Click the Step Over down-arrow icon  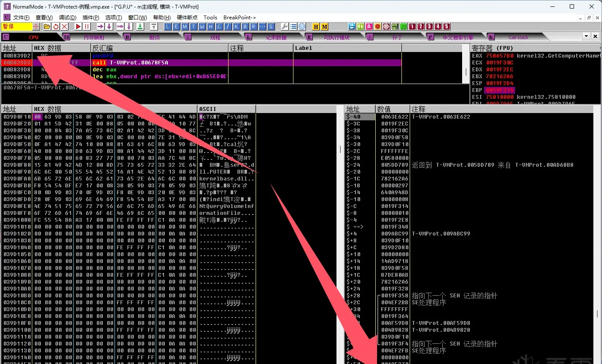(x=109, y=27)
